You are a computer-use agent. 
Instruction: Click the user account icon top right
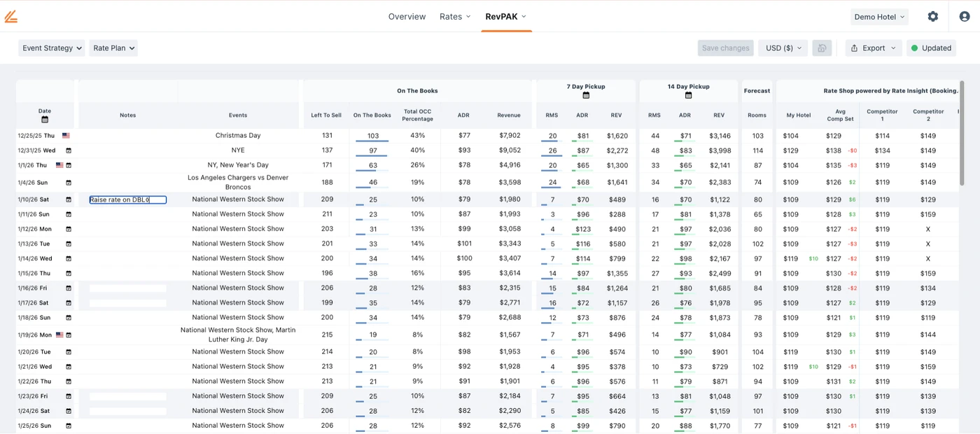[x=963, y=15]
